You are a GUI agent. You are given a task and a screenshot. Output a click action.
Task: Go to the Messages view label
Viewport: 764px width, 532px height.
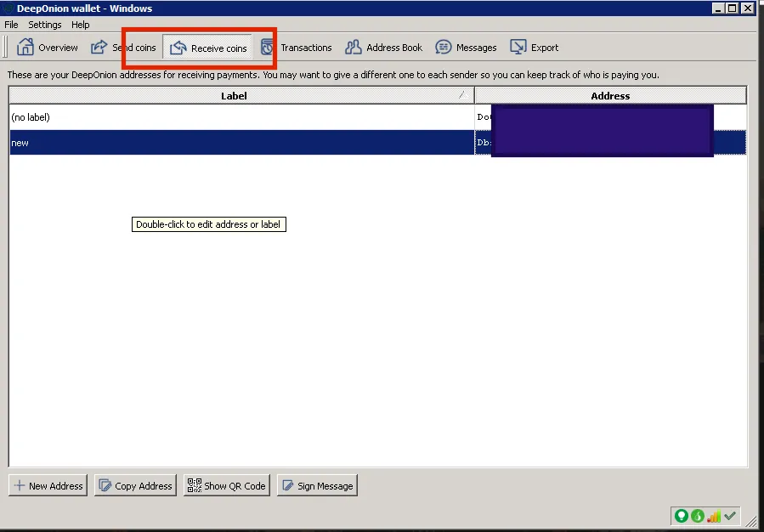pos(476,48)
